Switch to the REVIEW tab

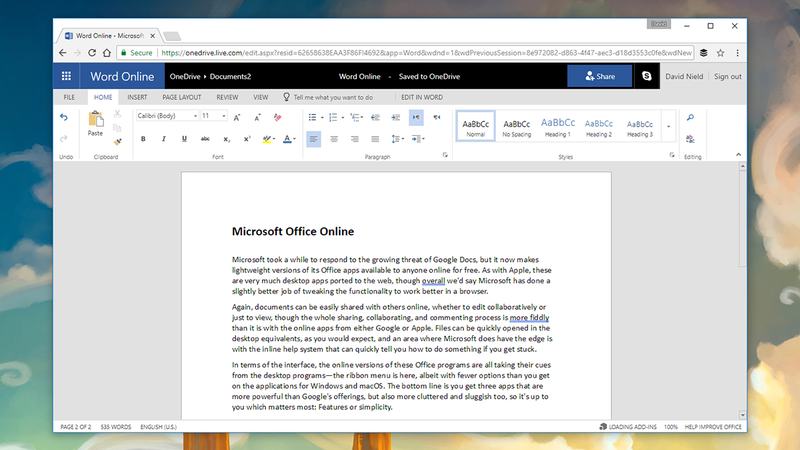[x=227, y=97]
